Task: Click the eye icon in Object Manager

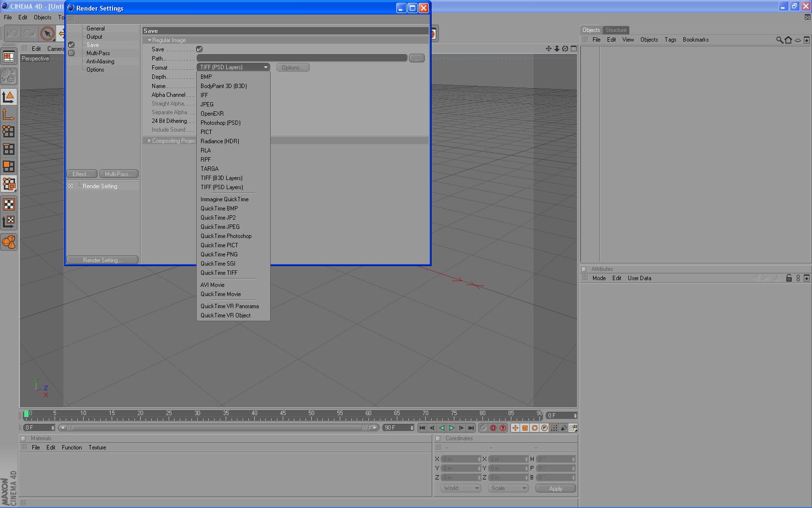Action: point(798,40)
